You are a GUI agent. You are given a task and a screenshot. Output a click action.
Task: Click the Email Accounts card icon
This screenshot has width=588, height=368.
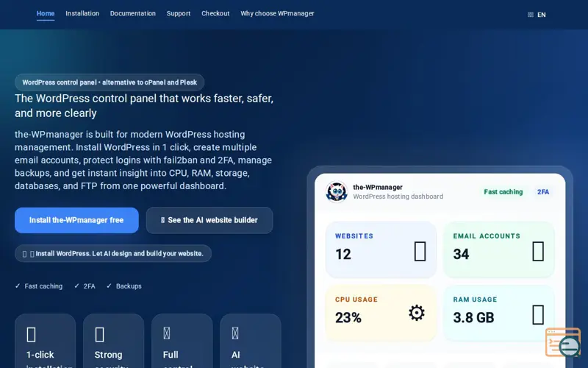[538, 251]
